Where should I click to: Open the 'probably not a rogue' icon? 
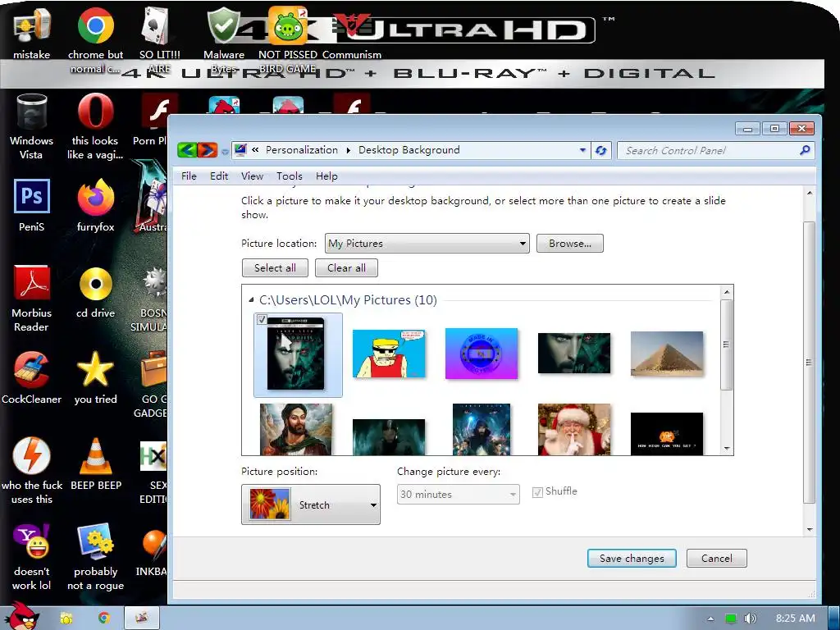pyautogui.click(x=95, y=557)
